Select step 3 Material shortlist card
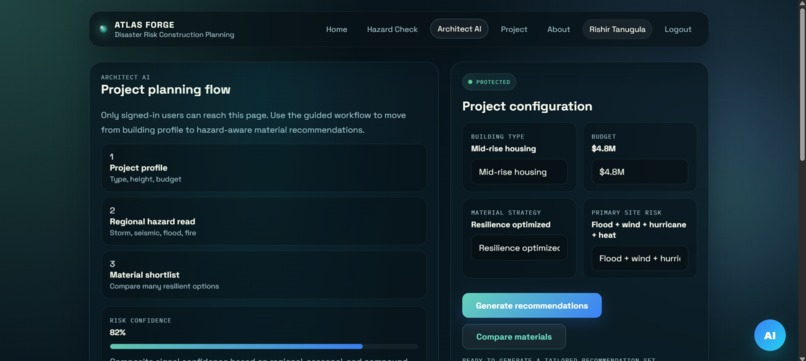The image size is (806, 361). pos(264,275)
